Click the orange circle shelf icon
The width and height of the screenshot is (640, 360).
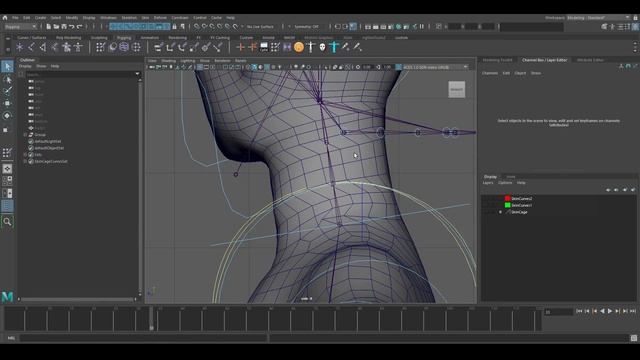tap(299, 47)
